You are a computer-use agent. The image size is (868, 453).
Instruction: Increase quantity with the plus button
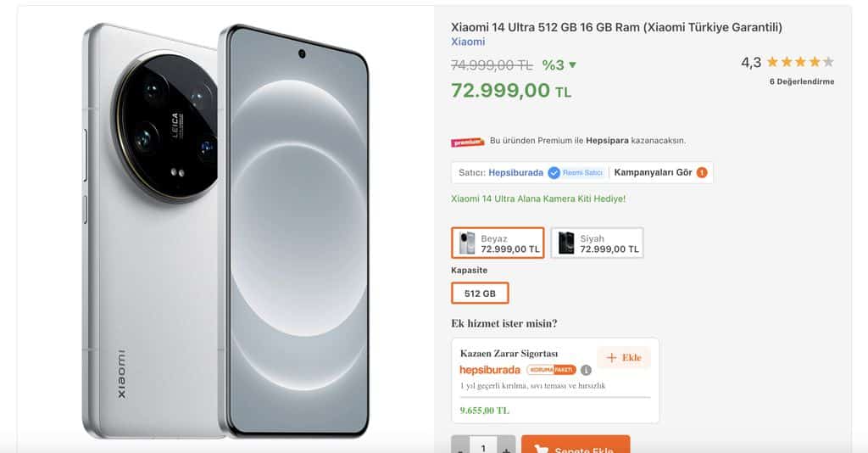(506, 447)
